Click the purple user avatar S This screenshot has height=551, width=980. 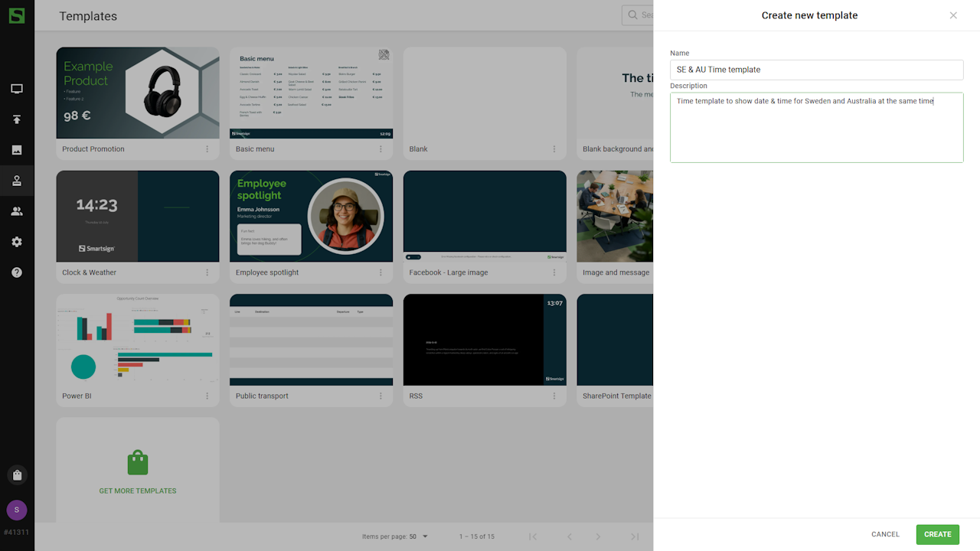17,510
